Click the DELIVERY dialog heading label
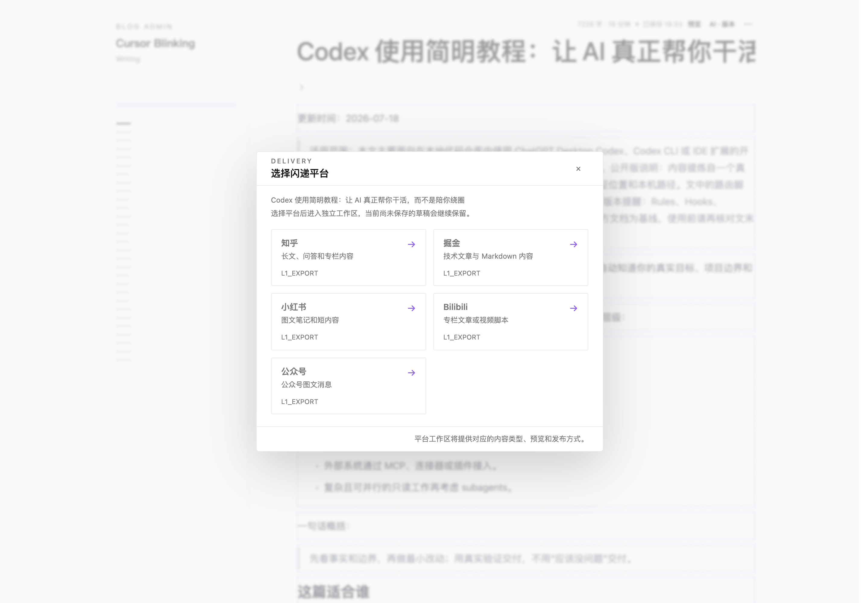Viewport: 868px width, 603px height. (291, 161)
